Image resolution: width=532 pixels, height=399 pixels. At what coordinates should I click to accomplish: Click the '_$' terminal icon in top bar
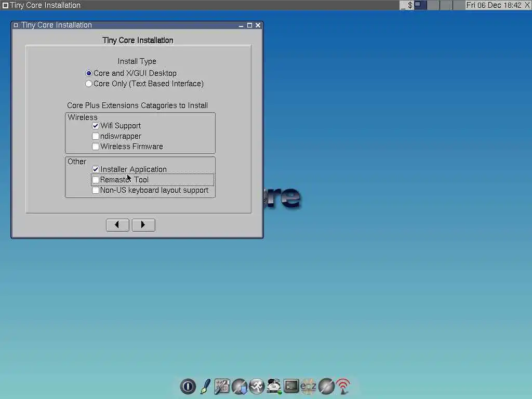pos(406,5)
